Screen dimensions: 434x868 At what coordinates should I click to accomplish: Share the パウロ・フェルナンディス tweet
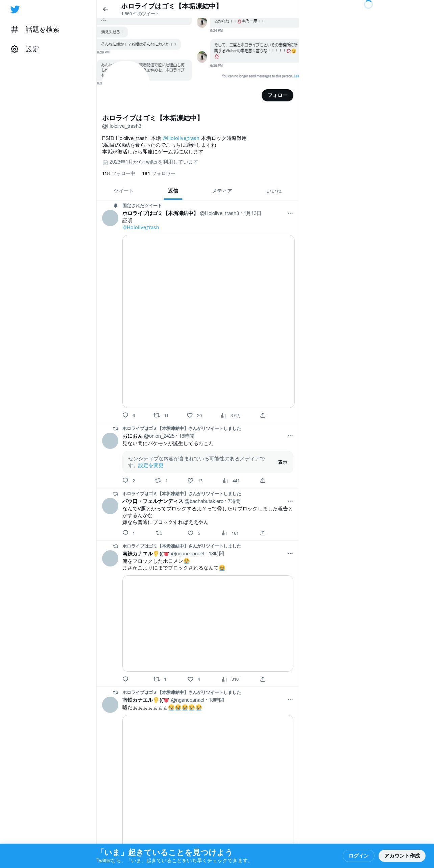[x=263, y=533]
